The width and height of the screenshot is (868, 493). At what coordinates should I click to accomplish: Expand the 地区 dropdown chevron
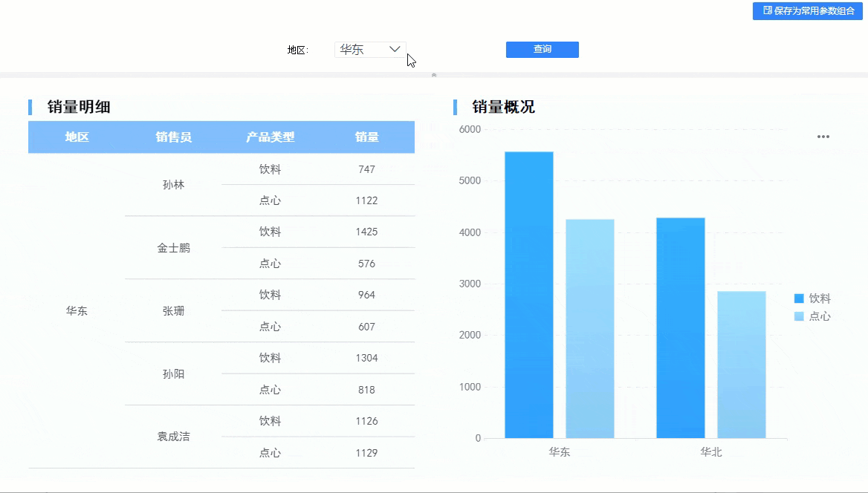[395, 49]
